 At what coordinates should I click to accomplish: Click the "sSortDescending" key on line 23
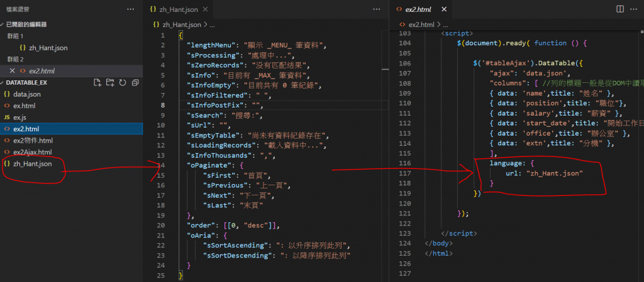coord(237,256)
